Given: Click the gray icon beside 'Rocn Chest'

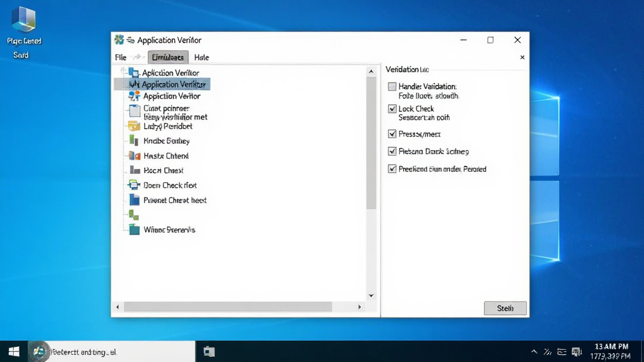Looking at the screenshot, I should click(135, 170).
